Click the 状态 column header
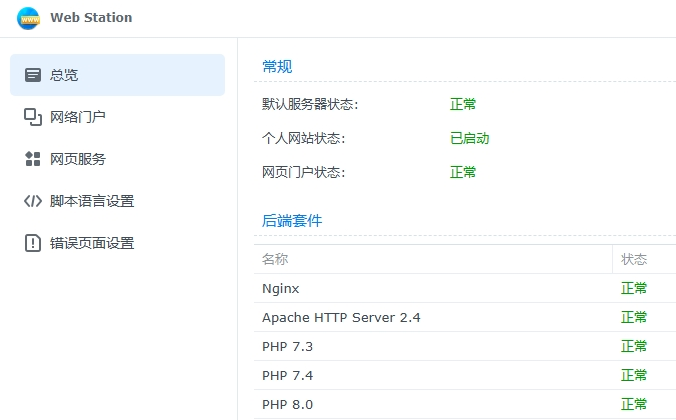 click(634, 259)
